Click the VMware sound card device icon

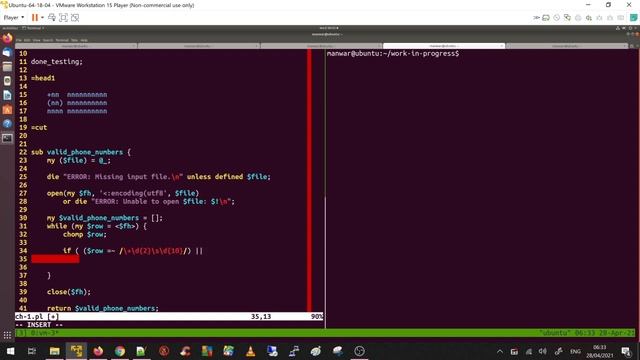[589, 18]
